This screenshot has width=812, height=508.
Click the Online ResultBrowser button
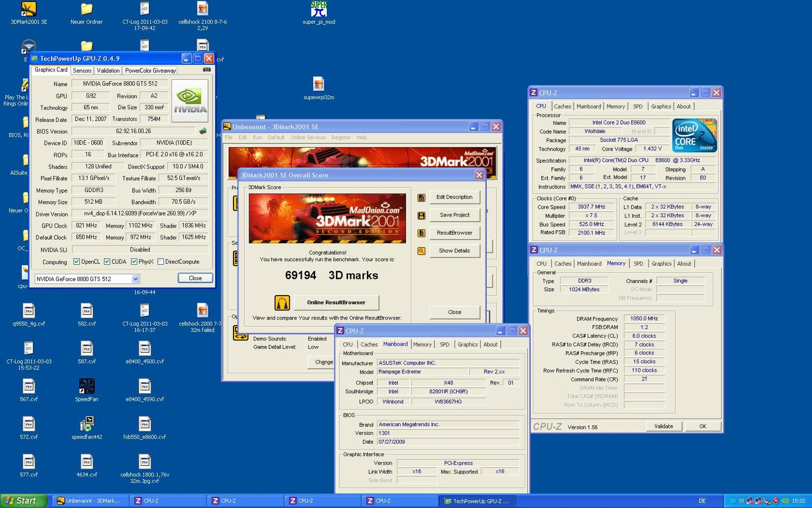click(336, 302)
